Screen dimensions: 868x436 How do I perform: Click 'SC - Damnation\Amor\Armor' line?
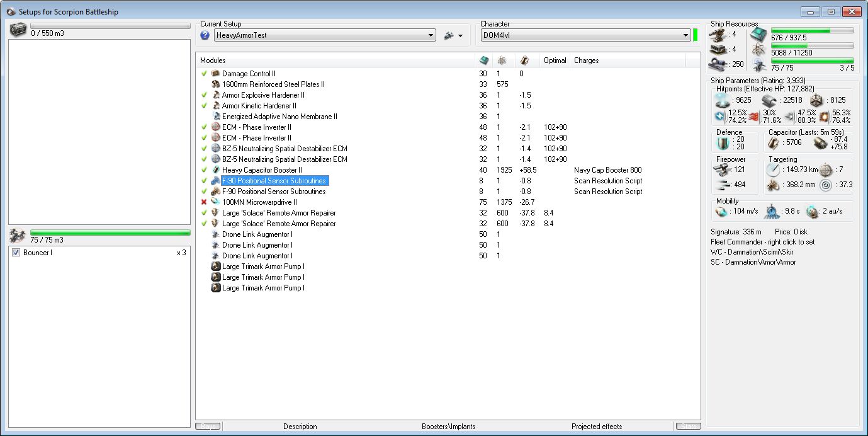point(753,262)
